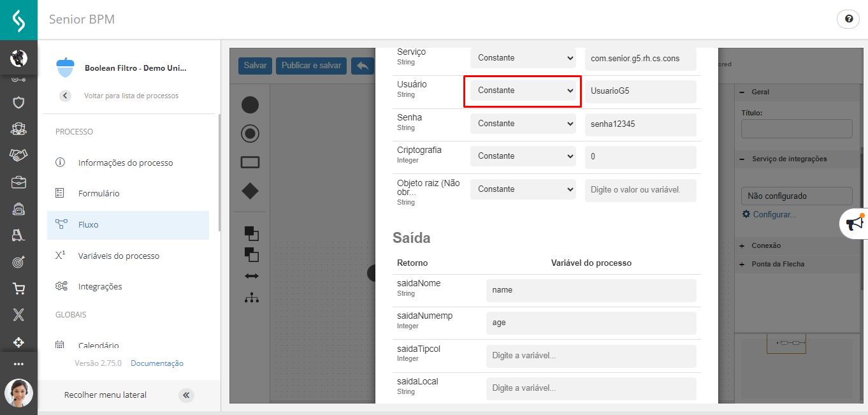Open the Documentação link
This screenshot has height=415, width=868.
click(x=157, y=363)
